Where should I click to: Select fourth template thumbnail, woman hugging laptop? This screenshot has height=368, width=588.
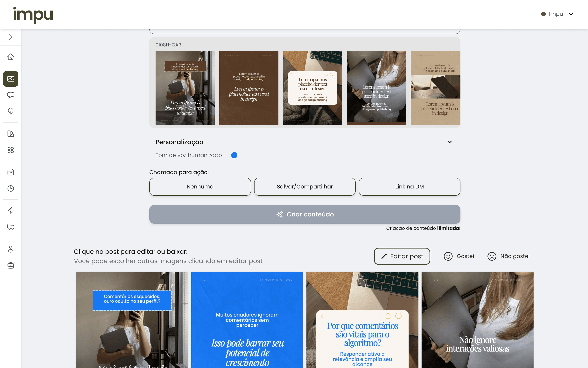pos(376,88)
